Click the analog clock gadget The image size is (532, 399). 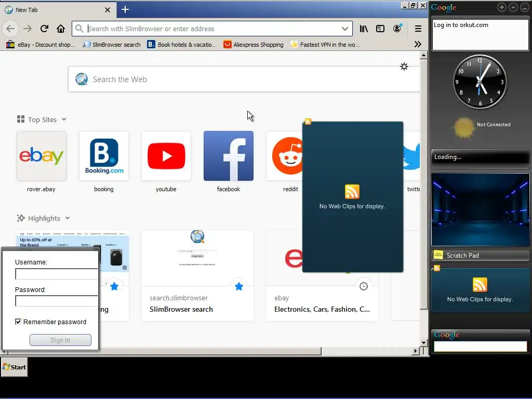point(480,82)
